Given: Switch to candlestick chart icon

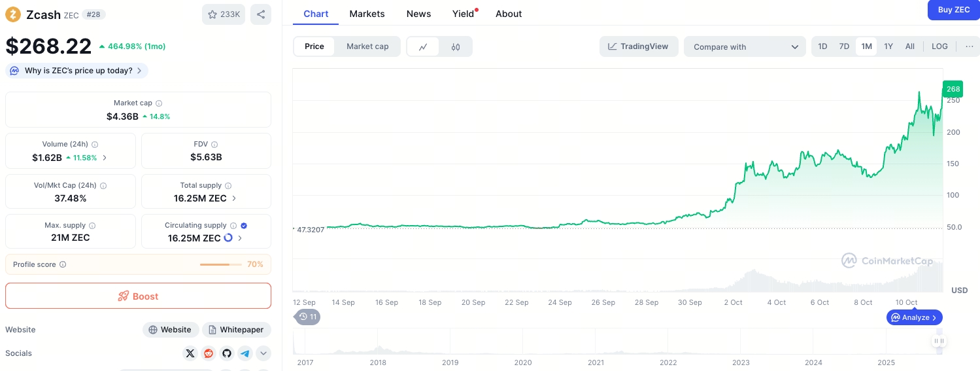Looking at the screenshot, I should 456,46.
